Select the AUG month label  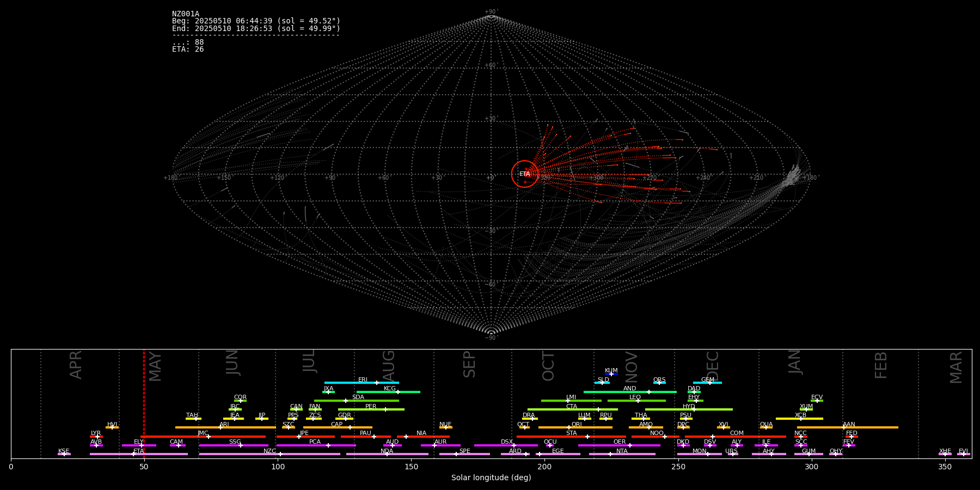point(388,366)
